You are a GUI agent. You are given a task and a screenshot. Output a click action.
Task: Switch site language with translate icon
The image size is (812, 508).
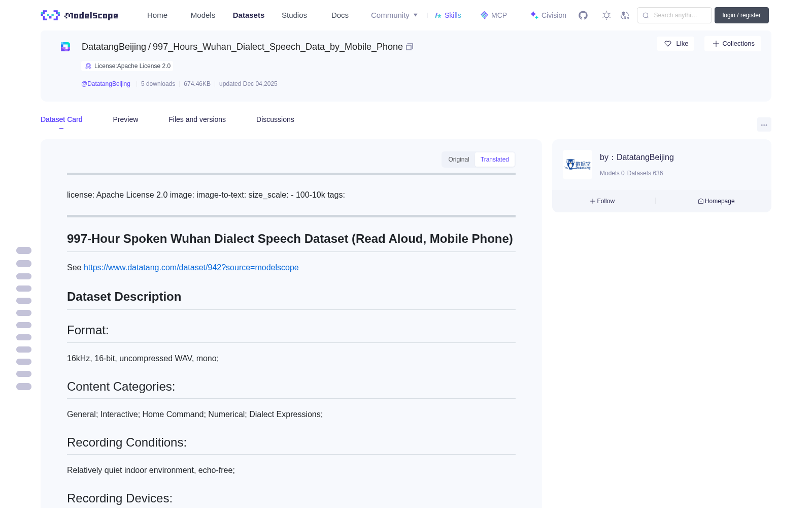tap(625, 15)
